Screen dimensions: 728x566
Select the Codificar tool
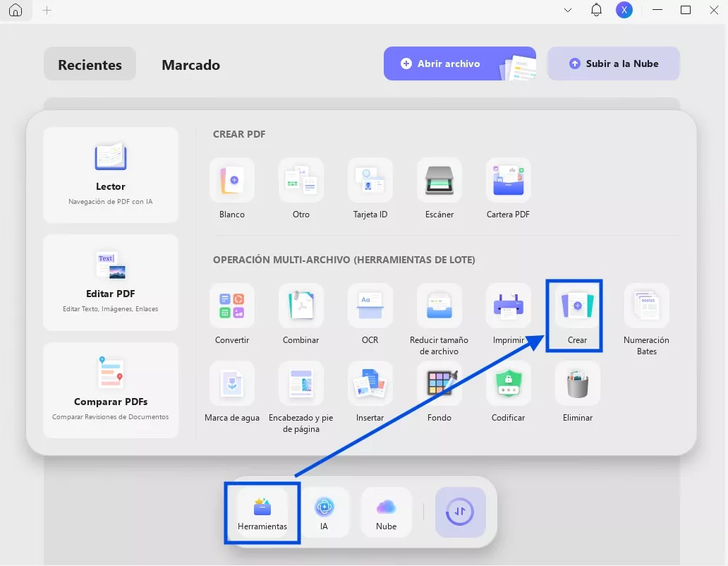pyautogui.click(x=509, y=383)
